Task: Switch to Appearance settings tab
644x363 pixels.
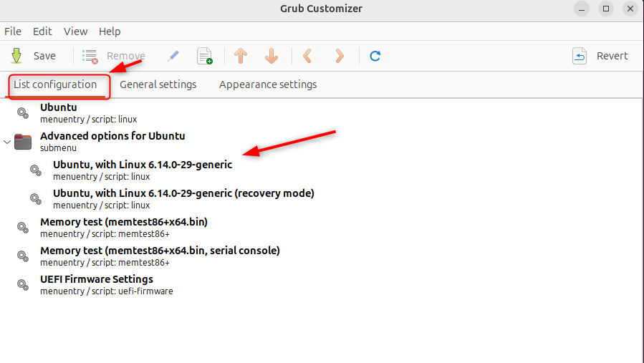Action: pyautogui.click(x=268, y=84)
